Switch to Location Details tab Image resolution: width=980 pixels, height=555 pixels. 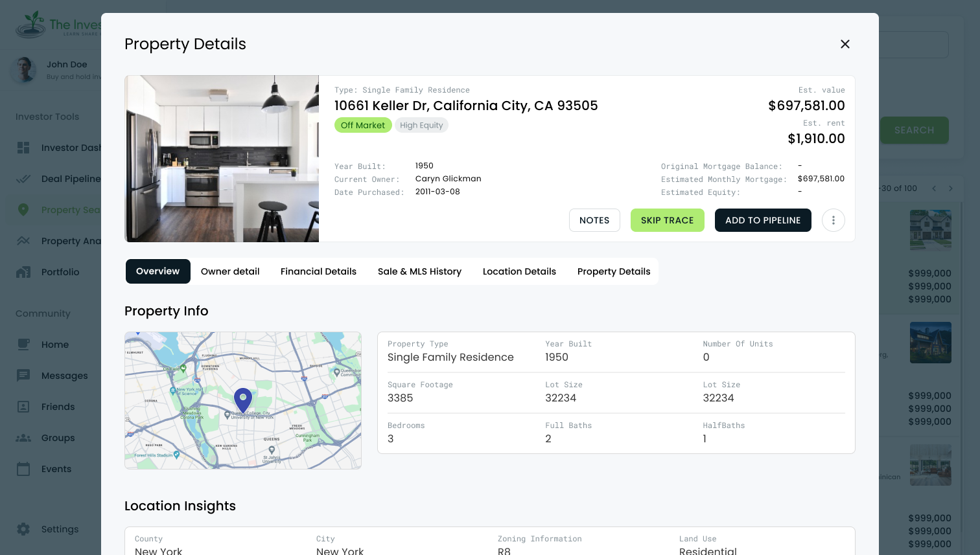point(519,271)
